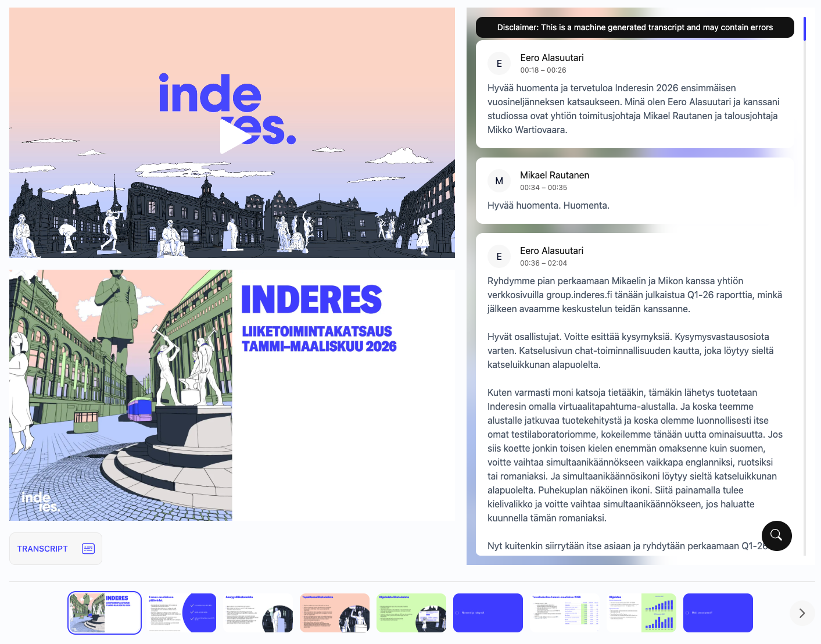The width and height of the screenshot is (821, 644).
Task: Open the last blue slide thumbnail
Action: [718, 613]
